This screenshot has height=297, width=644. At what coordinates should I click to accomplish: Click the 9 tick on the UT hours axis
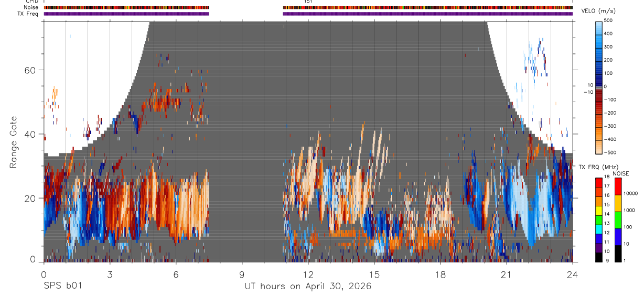coord(242,274)
